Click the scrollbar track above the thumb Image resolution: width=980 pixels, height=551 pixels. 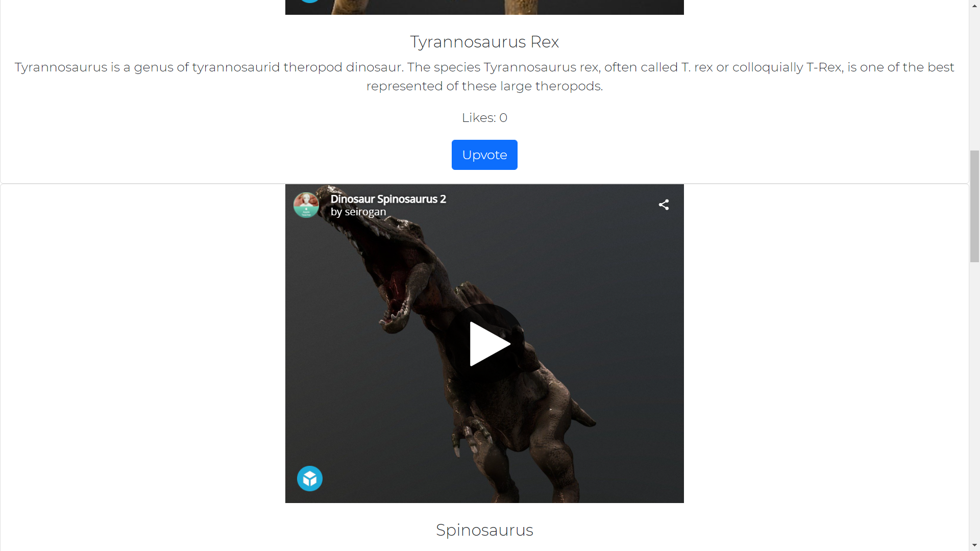tap(974, 77)
